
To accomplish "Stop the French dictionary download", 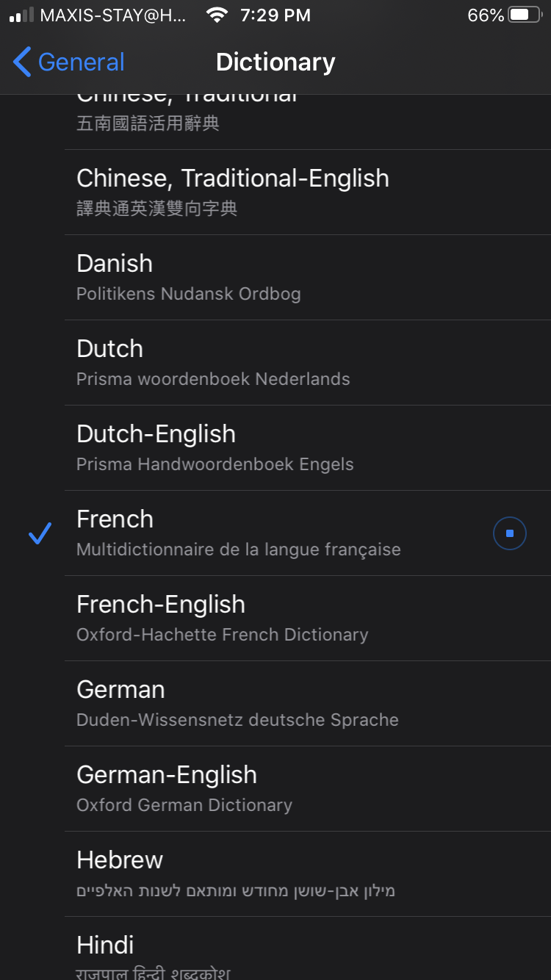I will (509, 533).
